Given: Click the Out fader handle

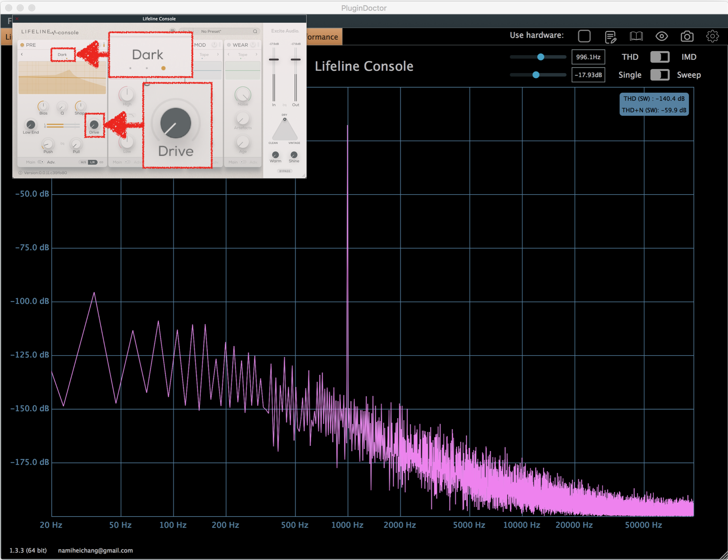Looking at the screenshot, I should 295,59.
